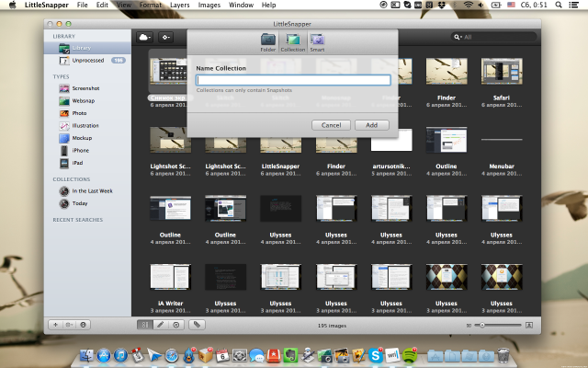Click the Name Collection text field

pyautogui.click(x=293, y=80)
